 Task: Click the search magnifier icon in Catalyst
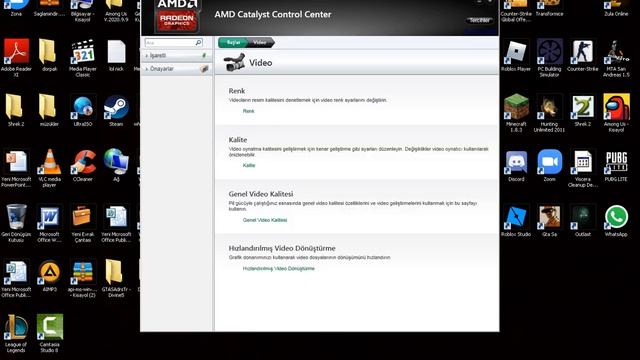click(x=198, y=42)
